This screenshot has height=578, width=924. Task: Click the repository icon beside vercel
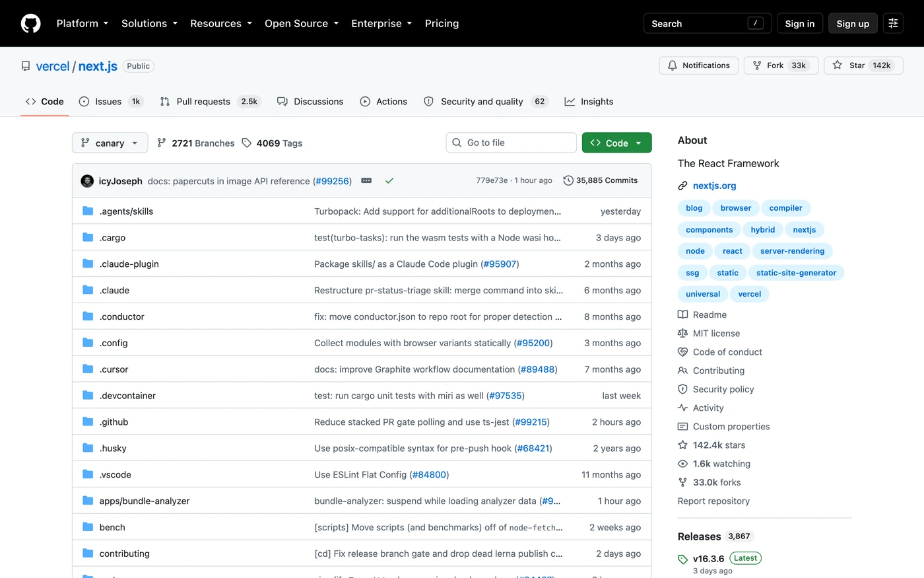[26, 66]
